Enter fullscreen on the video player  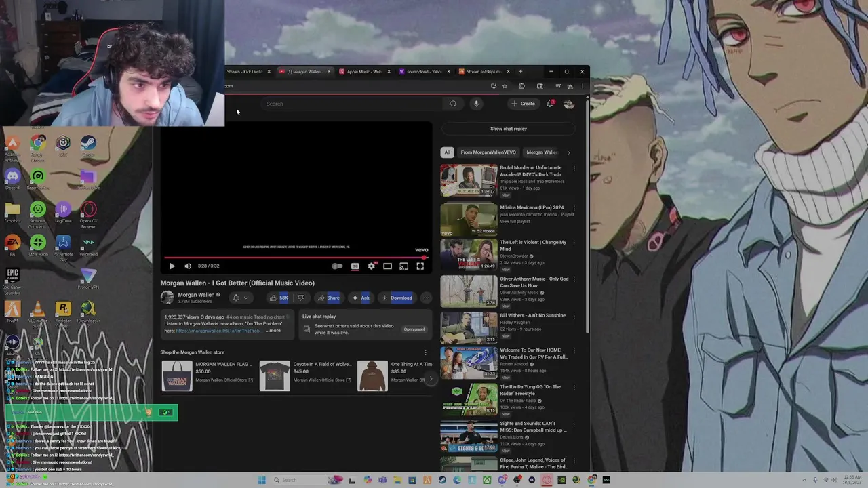pyautogui.click(x=420, y=266)
